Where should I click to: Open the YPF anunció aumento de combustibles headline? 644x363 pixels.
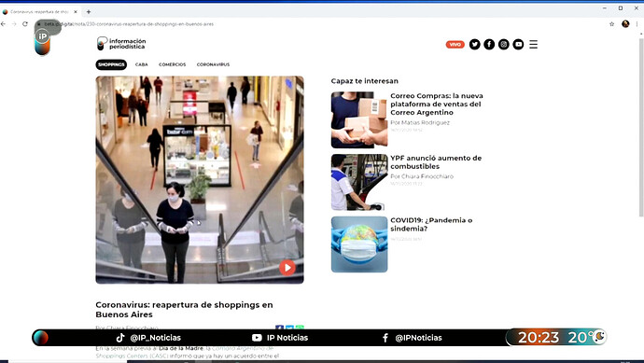coord(436,162)
